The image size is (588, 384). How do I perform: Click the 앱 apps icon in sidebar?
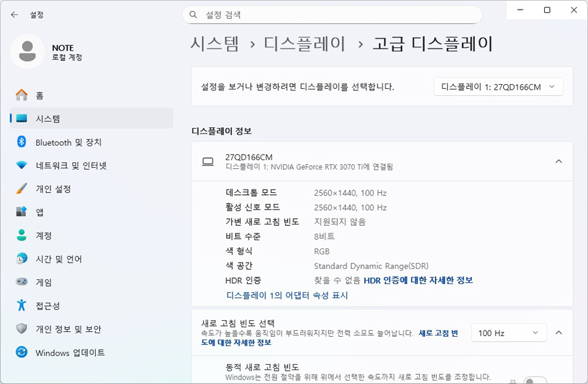point(22,212)
